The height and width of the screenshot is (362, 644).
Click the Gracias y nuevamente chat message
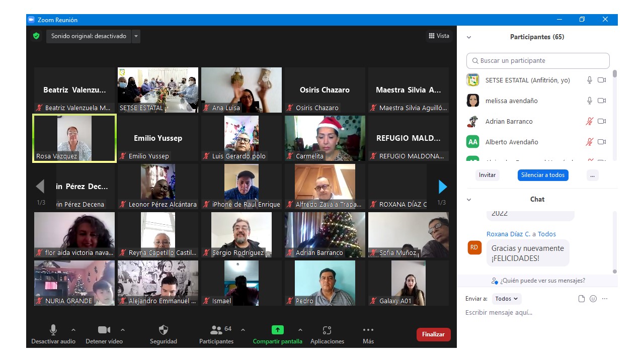pyautogui.click(x=528, y=253)
